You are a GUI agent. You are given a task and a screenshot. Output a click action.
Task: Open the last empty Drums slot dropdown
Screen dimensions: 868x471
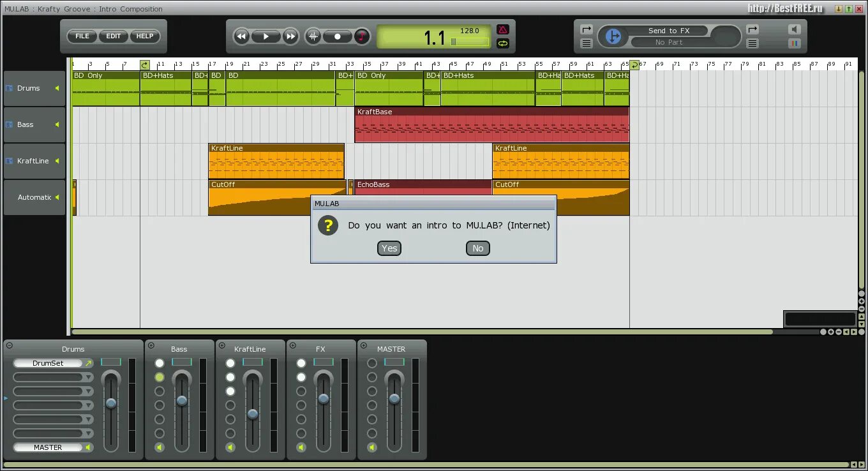tap(89, 433)
